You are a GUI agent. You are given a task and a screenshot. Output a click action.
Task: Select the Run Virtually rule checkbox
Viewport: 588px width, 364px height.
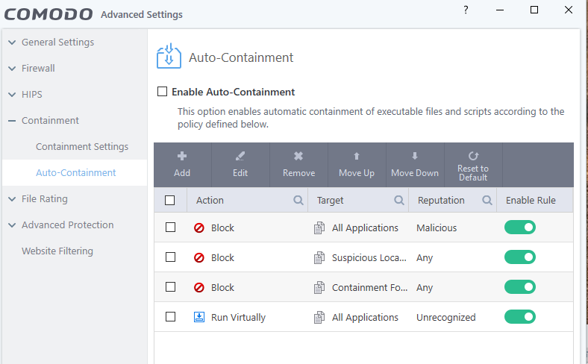pos(170,317)
